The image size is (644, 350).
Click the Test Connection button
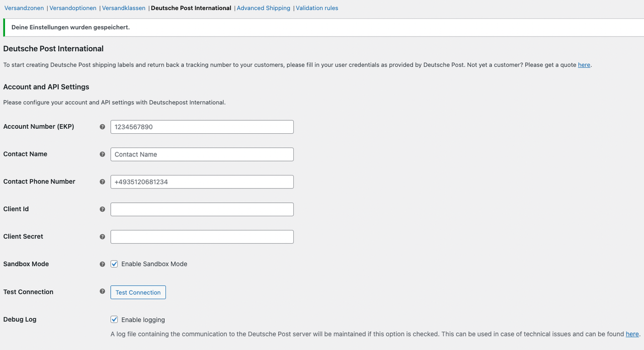click(x=138, y=292)
